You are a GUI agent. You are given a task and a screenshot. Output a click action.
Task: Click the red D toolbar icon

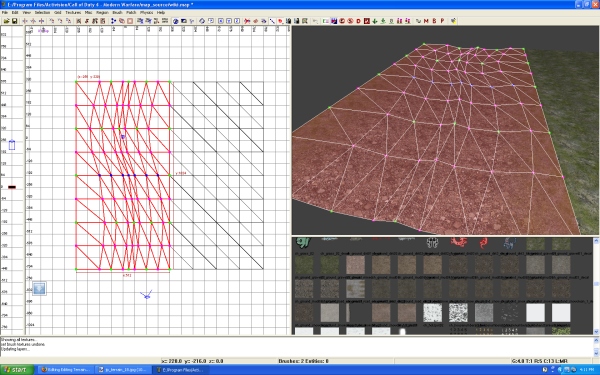point(359,21)
